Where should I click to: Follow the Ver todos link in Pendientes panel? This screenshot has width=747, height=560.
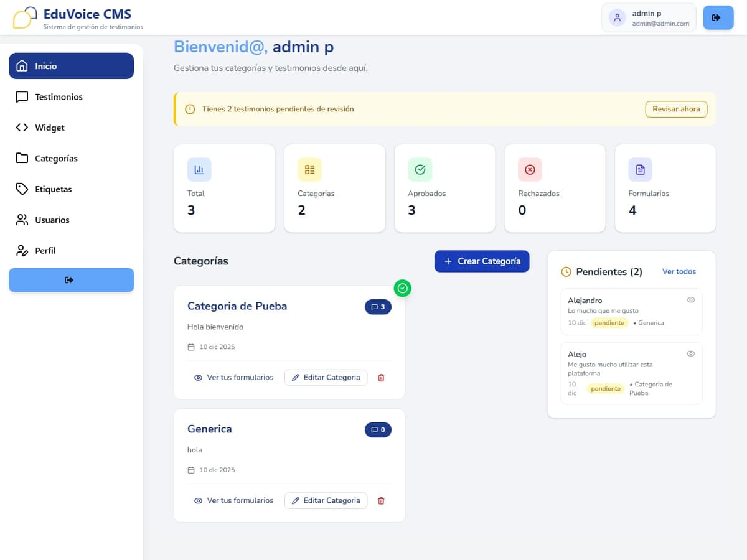point(679,271)
